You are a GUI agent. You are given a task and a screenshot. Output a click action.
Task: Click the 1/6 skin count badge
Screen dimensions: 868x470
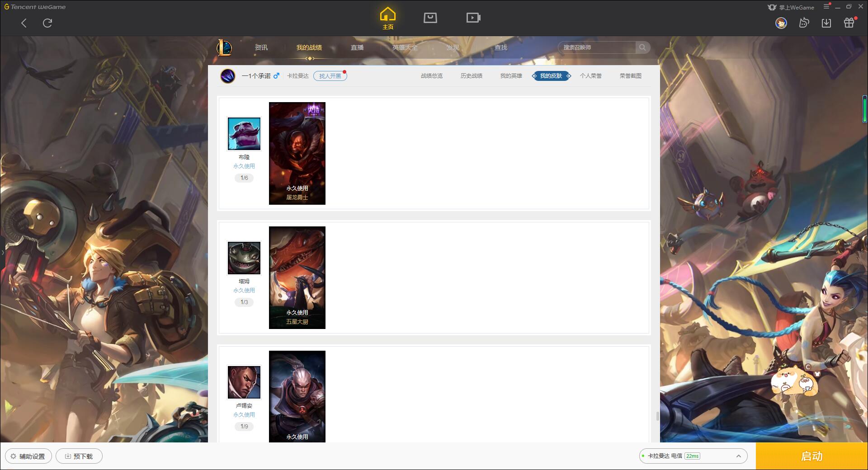point(244,178)
